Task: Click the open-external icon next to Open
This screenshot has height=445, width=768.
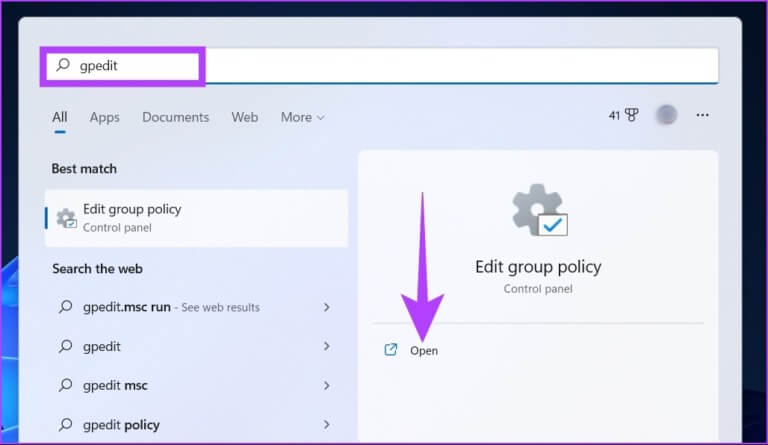Action: pyautogui.click(x=390, y=350)
